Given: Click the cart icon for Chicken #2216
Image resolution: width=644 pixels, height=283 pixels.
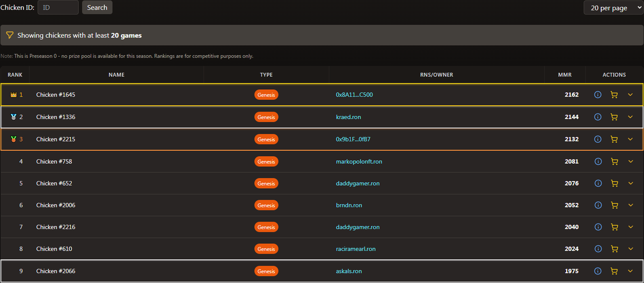Looking at the screenshot, I should click(x=614, y=227).
